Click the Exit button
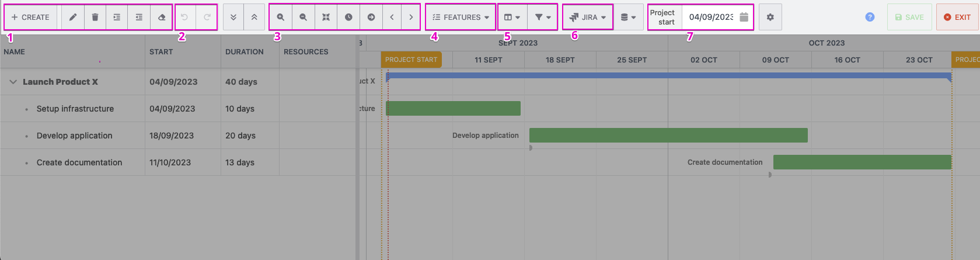The height and width of the screenshot is (260, 980). 957,18
